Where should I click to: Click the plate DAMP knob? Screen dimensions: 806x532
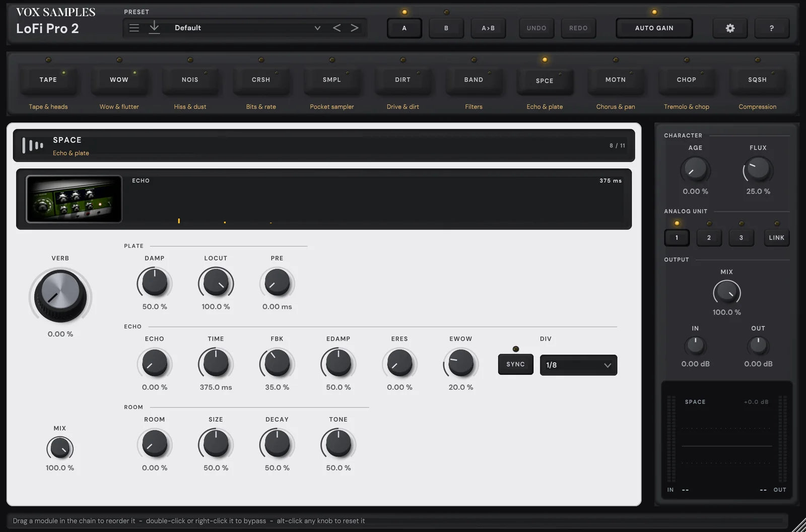point(155,283)
